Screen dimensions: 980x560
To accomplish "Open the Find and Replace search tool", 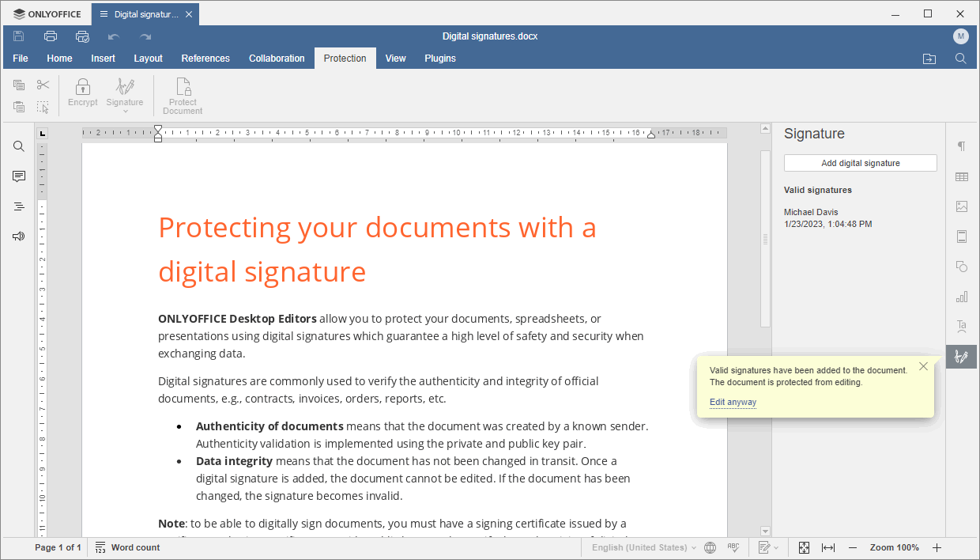I will (x=18, y=146).
